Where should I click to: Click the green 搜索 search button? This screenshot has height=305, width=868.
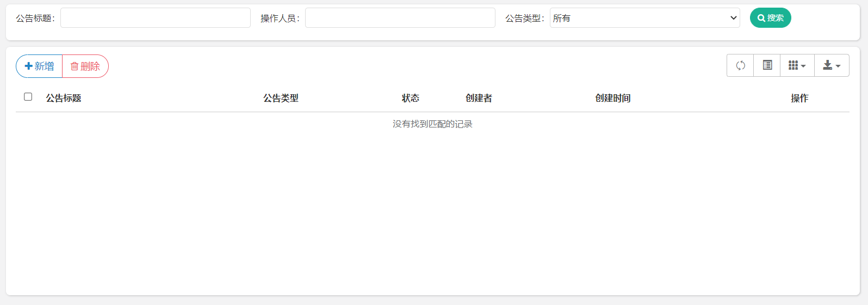[x=770, y=18]
